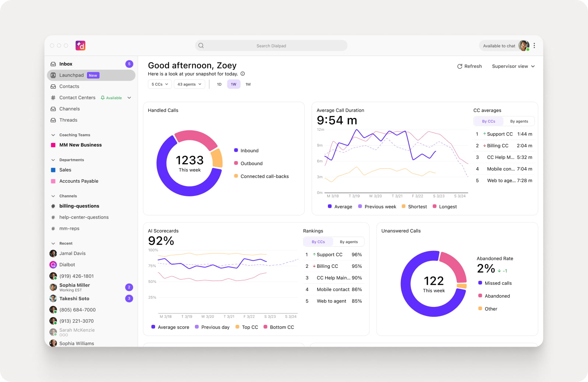
Task: Switch Rankings to By agents
Action: click(349, 242)
